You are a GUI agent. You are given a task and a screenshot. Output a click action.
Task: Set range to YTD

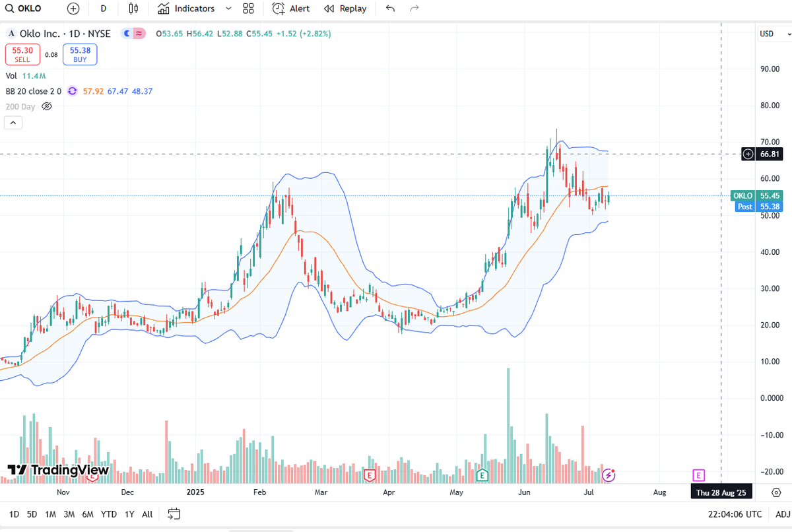[x=109, y=514]
